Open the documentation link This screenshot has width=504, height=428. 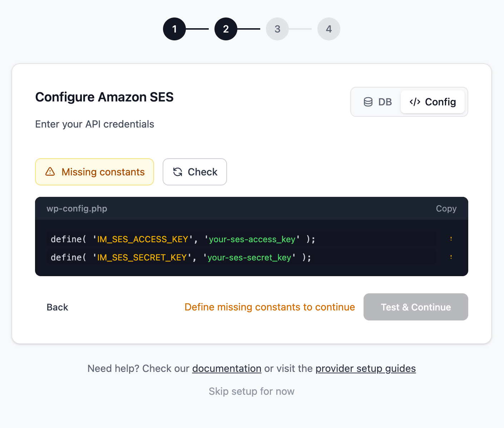[226, 368]
